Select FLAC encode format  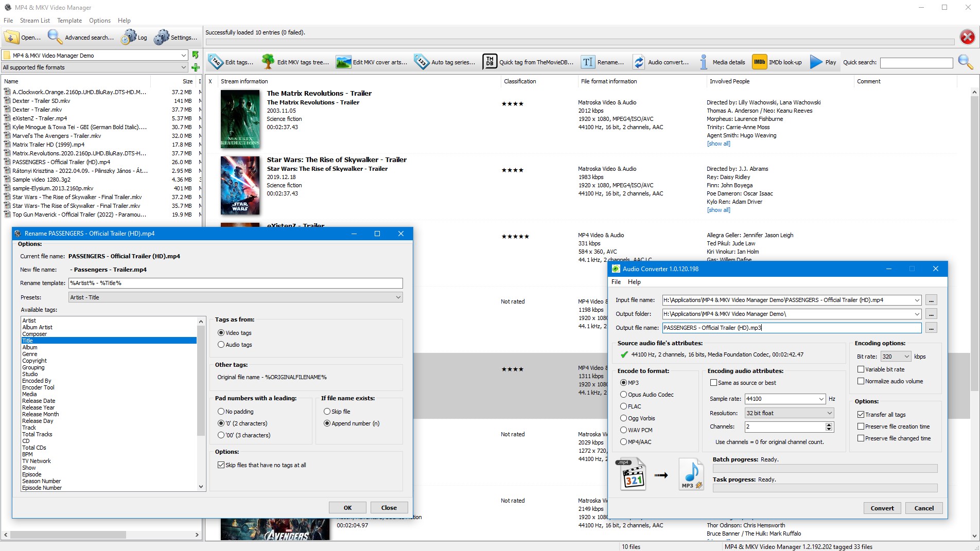(x=623, y=406)
